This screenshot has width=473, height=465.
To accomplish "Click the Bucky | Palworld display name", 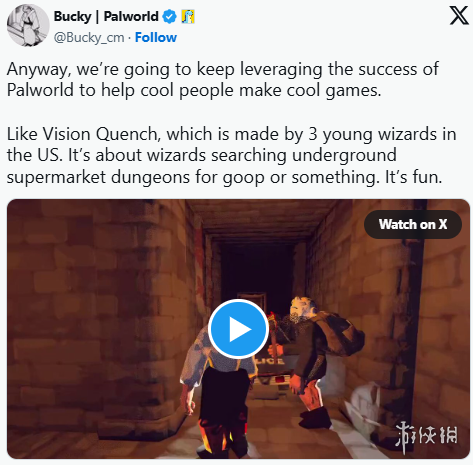I will click(x=106, y=16).
